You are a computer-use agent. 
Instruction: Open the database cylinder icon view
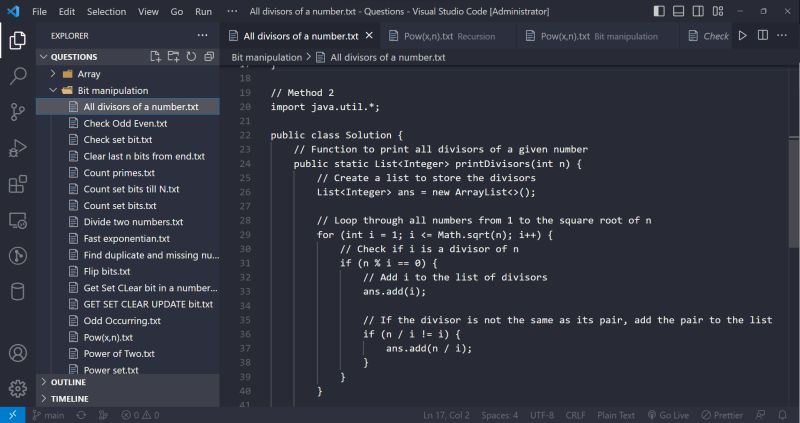(x=17, y=292)
